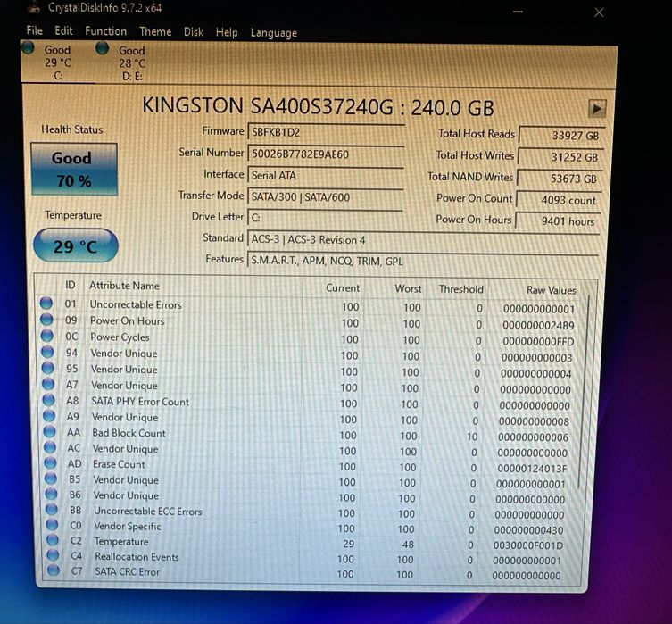Image resolution: width=672 pixels, height=624 pixels.
Task: Click status orb for Uncorrectable ECC Errors
Action: point(52,509)
